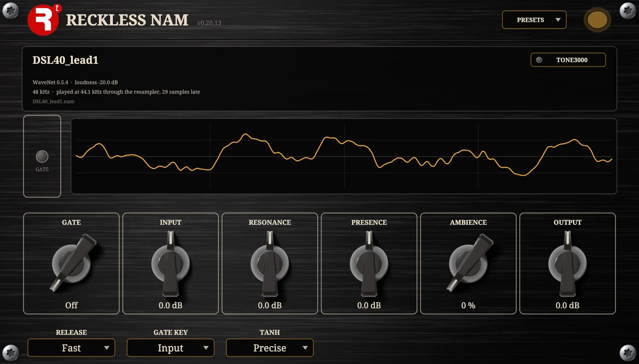Click the 0.0 dB value under PRESENCE

tap(369, 305)
